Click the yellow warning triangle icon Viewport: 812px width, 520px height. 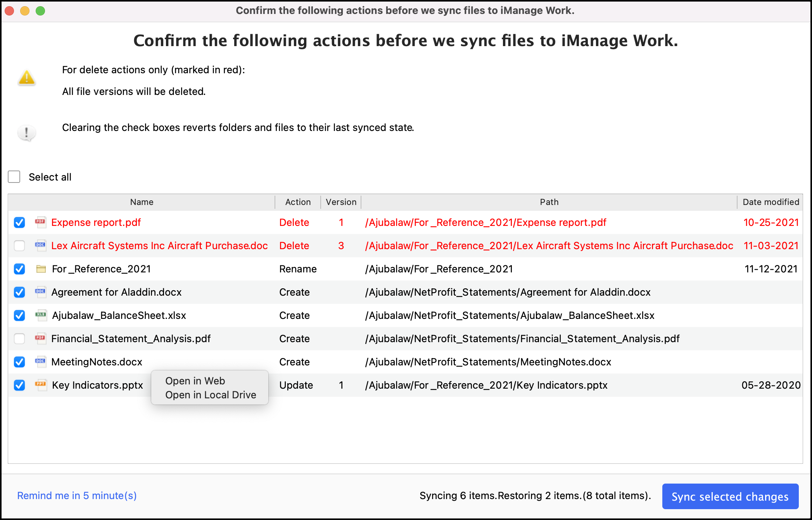(26, 77)
